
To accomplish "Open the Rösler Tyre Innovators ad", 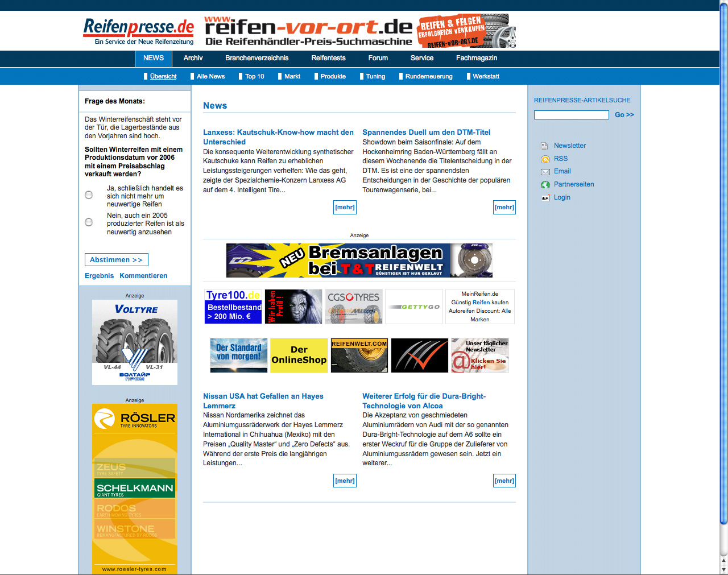I will [x=135, y=489].
